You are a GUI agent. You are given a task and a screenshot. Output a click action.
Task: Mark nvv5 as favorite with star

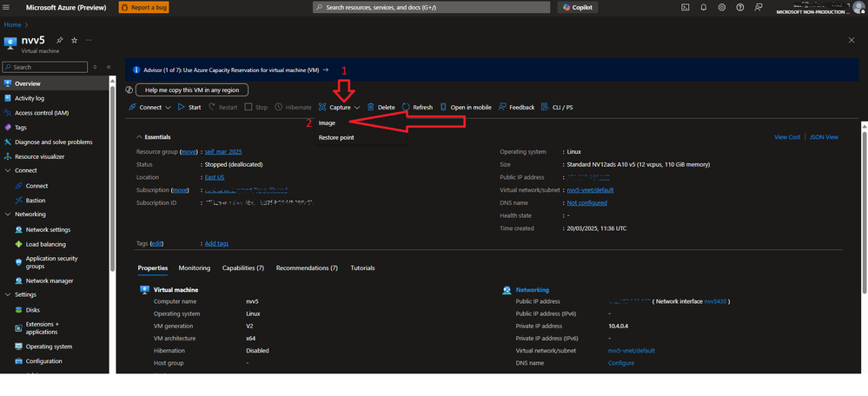[74, 40]
